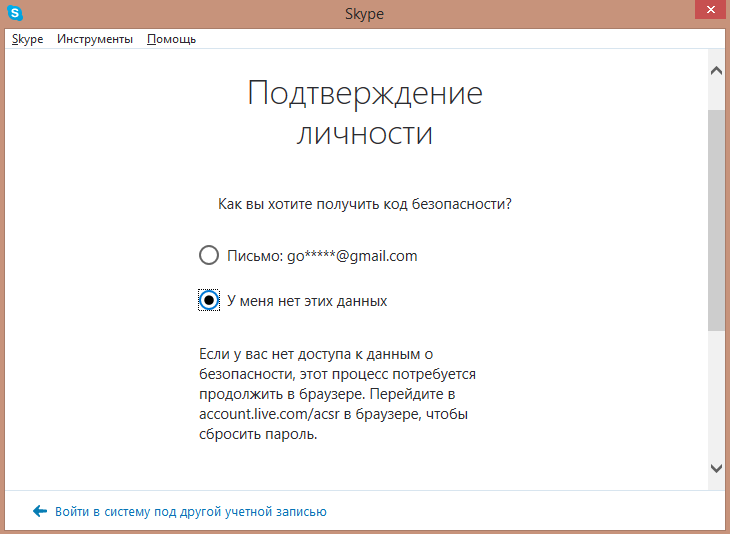Click the 'Письмо: go*****@gmail.com' option label
Screen dimensions: 730x534
[x=322, y=256]
